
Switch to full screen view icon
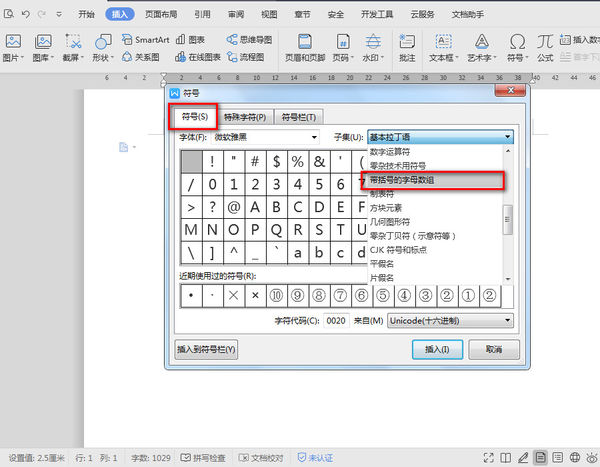pyautogui.click(x=489, y=457)
